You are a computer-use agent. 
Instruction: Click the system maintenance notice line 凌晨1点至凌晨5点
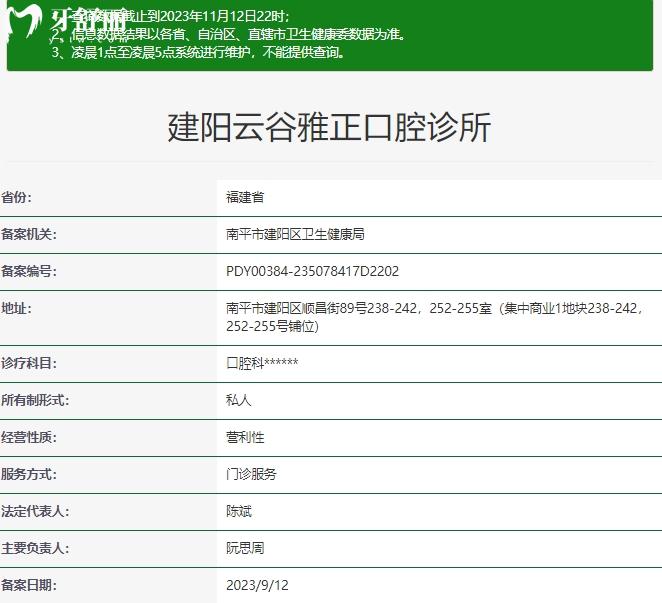(x=200, y=52)
